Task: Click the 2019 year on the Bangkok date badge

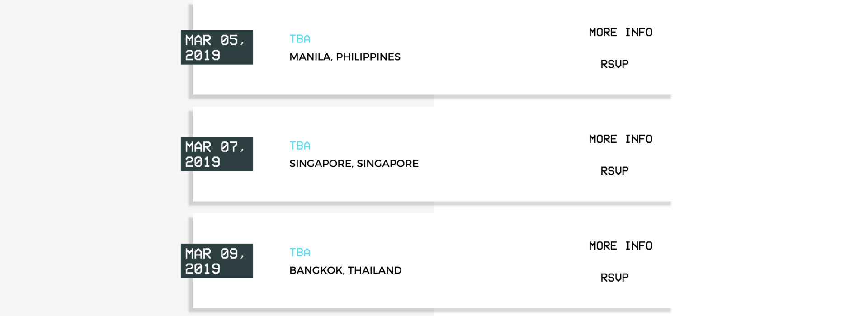Action: point(203,269)
